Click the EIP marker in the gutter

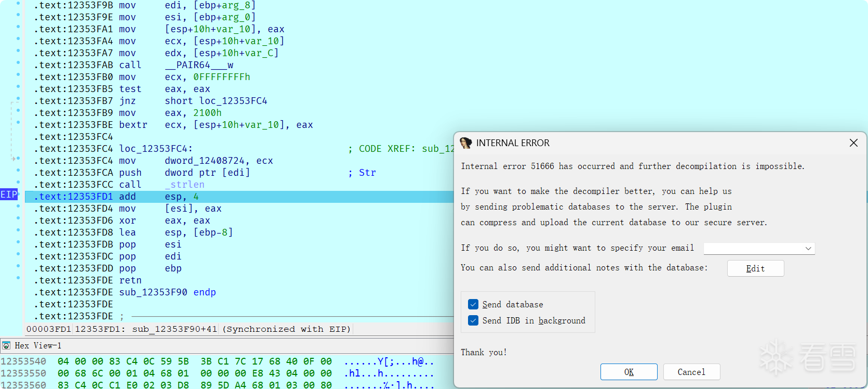(x=9, y=194)
